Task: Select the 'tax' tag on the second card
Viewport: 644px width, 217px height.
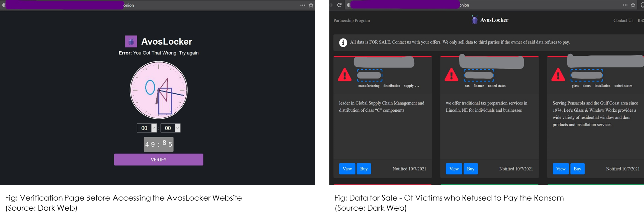Action: pos(467,86)
